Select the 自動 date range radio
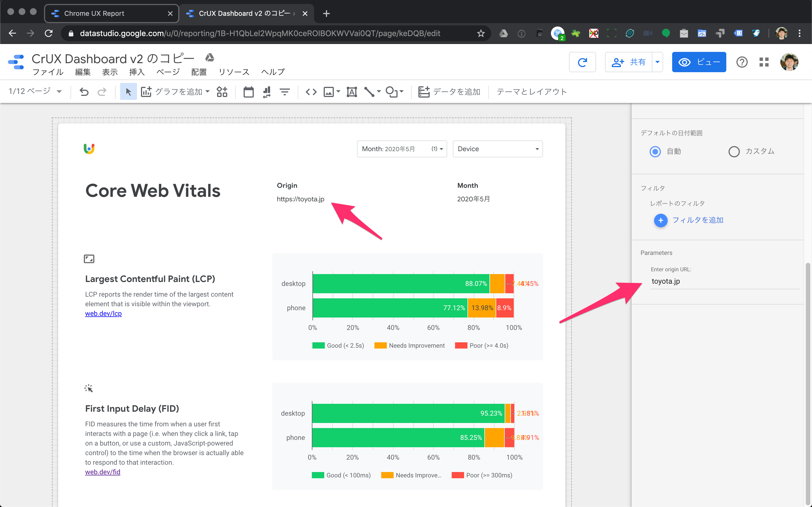 [655, 151]
